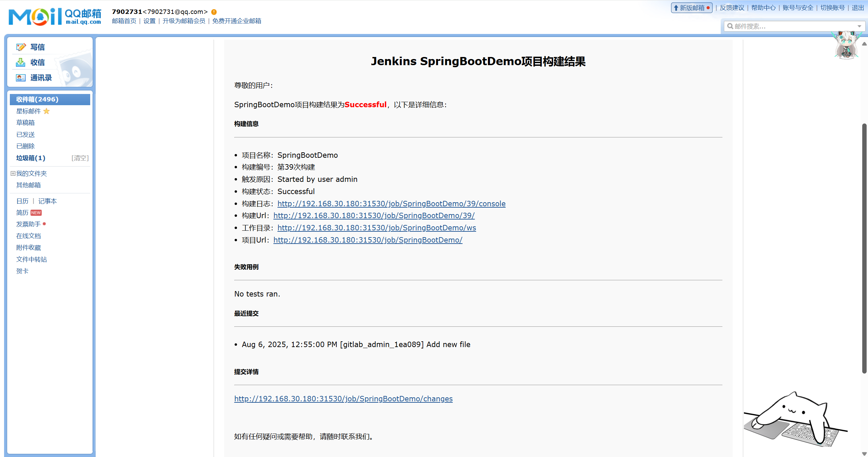This screenshot has width=868, height=457.
Task: Click 退出 to log out
Action: [858, 8]
